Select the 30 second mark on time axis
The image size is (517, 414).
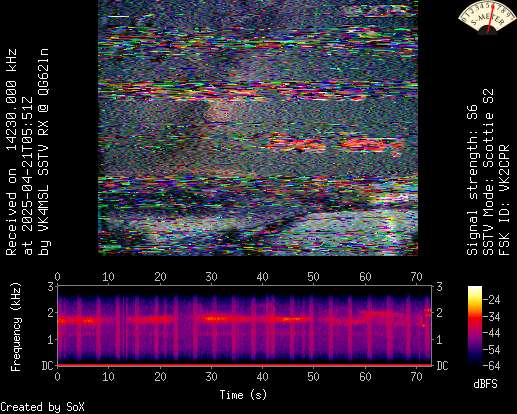(x=211, y=377)
